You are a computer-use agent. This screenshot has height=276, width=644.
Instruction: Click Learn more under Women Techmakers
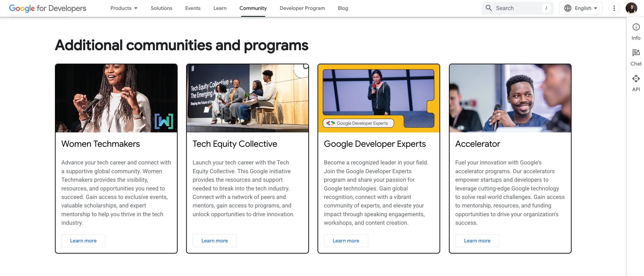83,241
